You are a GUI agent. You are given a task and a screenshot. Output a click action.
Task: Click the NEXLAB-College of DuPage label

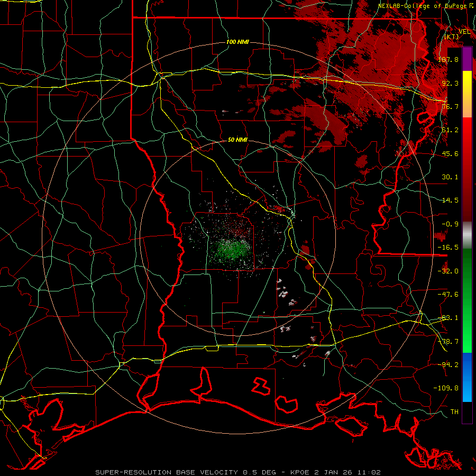[x=426, y=6]
